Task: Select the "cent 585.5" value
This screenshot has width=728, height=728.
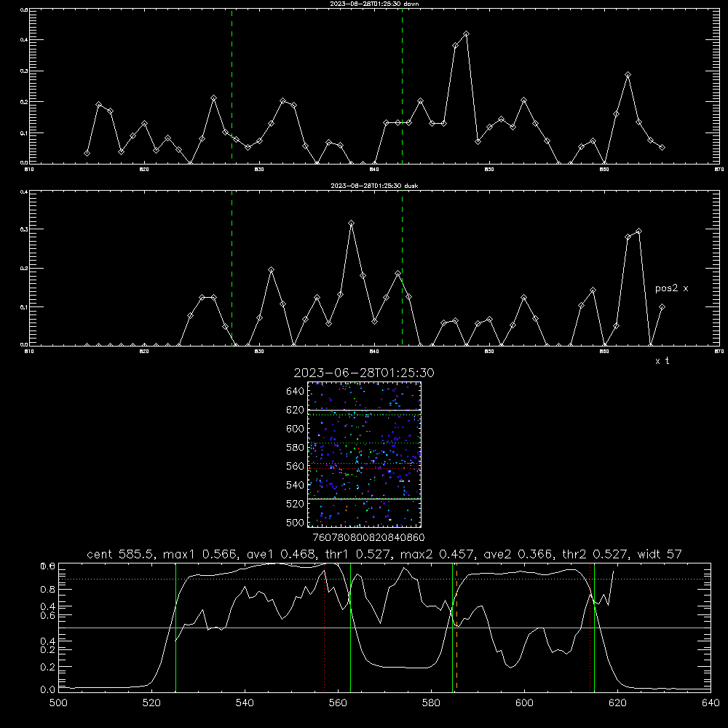Action: point(122,554)
